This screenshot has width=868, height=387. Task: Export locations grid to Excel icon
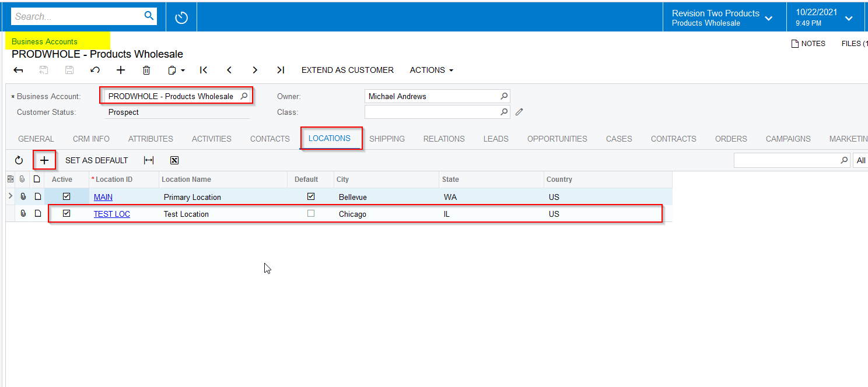pos(174,160)
